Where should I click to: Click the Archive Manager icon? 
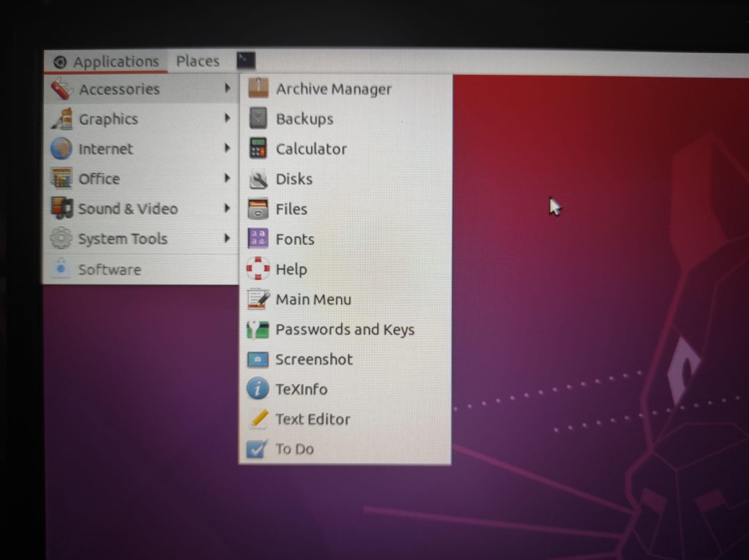[258, 88]
